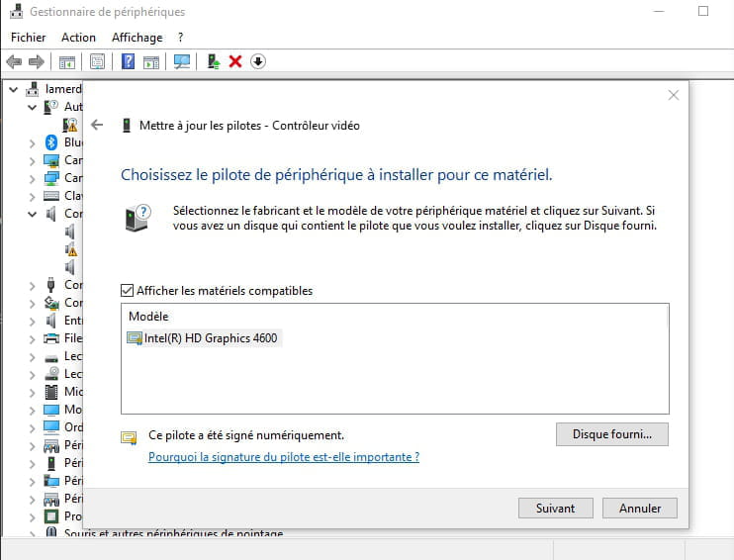
Task: Open the Affichage menu
Action: 138,38
